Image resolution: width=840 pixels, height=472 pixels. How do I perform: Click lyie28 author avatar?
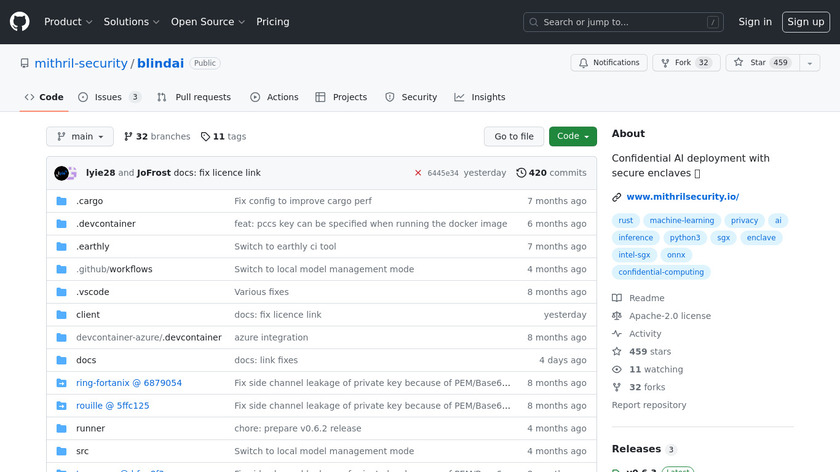click(x=61, y=173)
